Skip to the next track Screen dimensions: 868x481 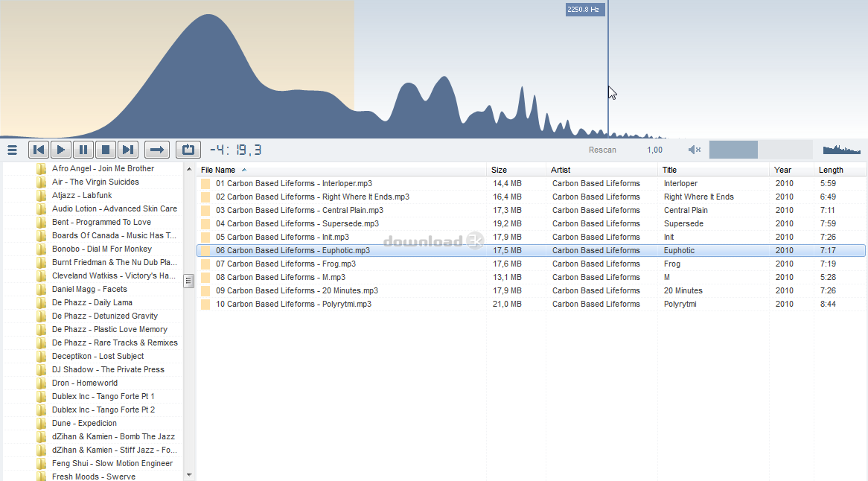click(x=128, y=150)
